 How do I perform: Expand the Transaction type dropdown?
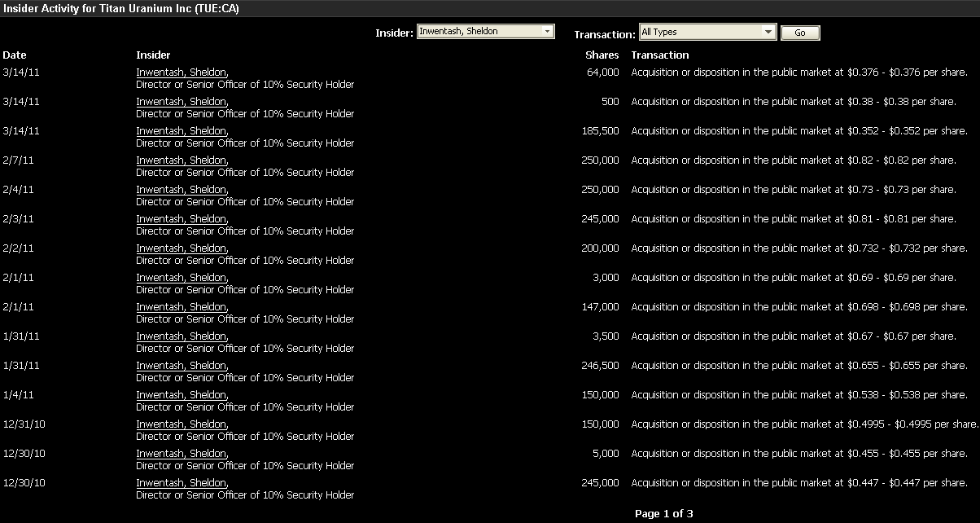707,32
